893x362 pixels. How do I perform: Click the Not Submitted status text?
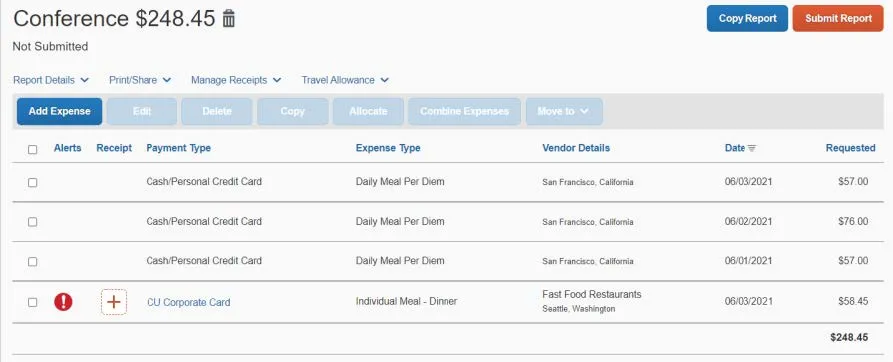click(x=50, y=47)
